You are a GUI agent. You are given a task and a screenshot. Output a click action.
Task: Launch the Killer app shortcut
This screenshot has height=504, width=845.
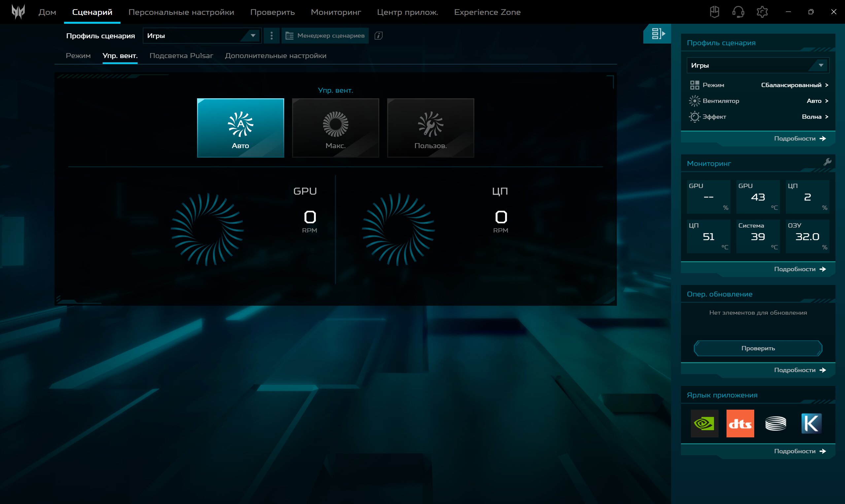pos(811,423)
